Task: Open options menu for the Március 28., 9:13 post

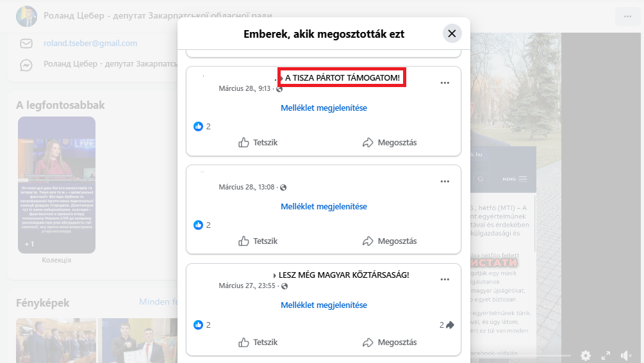Action: (x=445, y=83)
